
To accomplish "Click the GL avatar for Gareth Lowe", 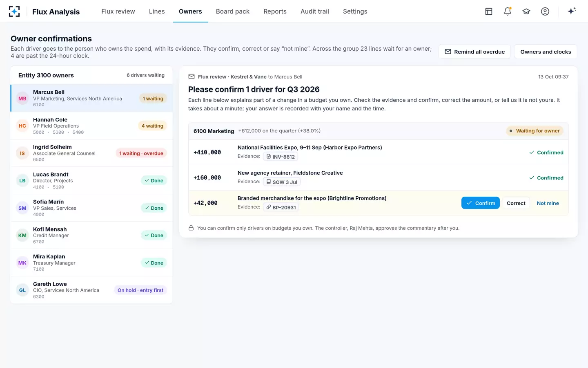I will pos(22,290).
